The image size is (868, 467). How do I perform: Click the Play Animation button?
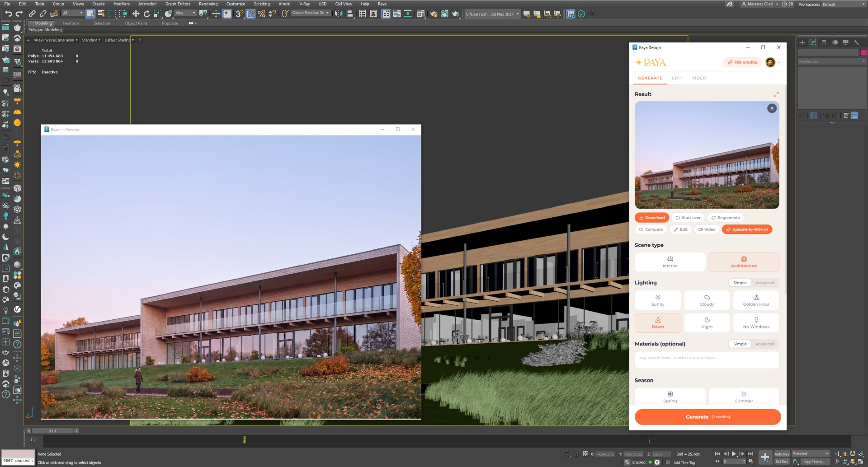734,454
